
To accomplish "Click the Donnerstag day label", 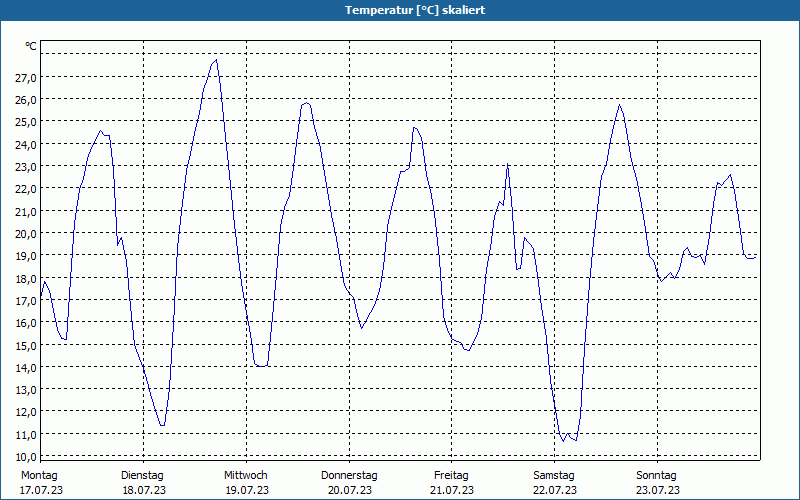I will [349, 476].
